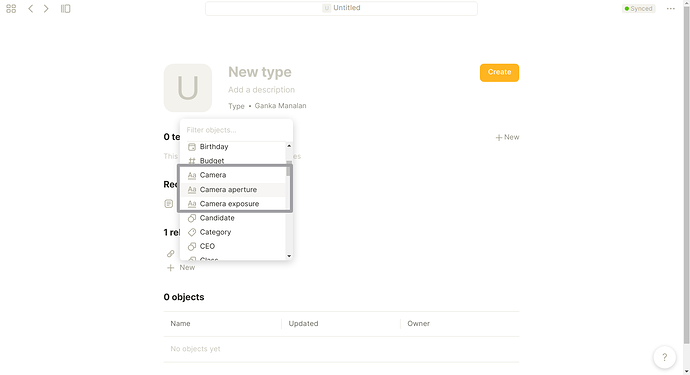Click the Create button
This screenshot has height=375, width=690.
pos(499,73)
